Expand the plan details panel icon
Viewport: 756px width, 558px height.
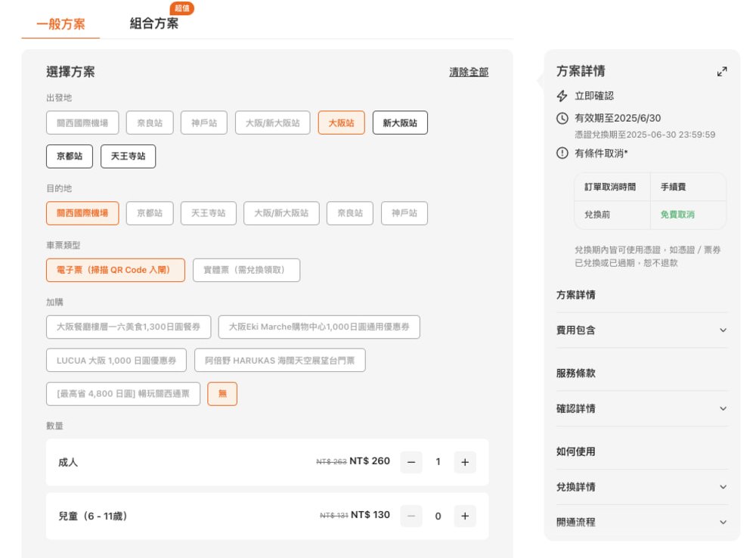722,72
